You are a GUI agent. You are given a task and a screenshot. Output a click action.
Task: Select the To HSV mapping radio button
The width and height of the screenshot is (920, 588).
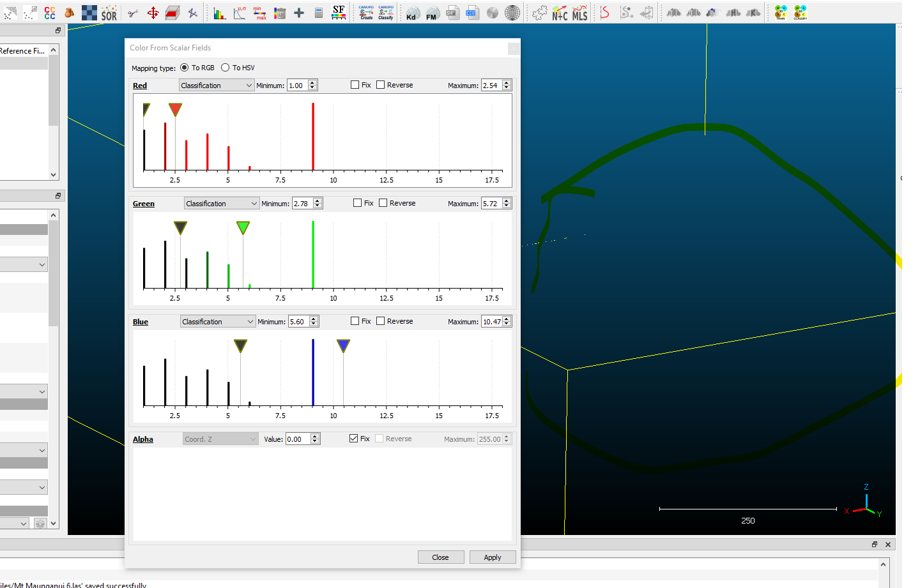[225, 67]
